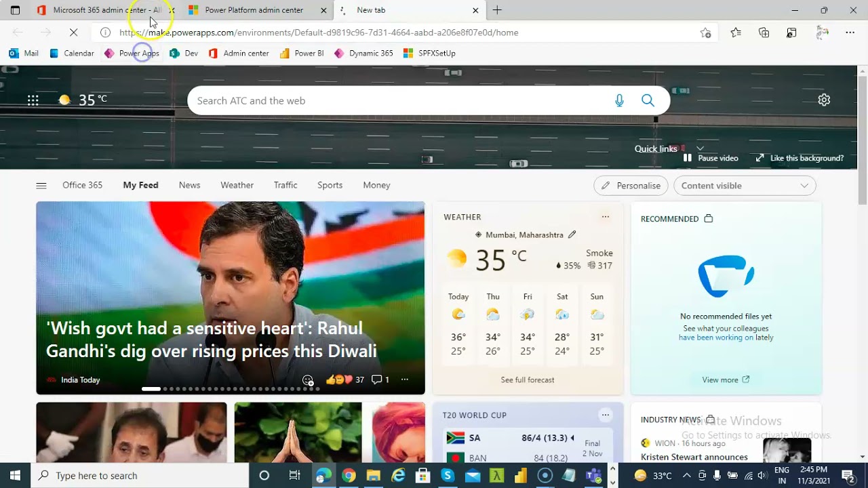Pause the background video
868x488 pixels.
click(x=711, y=158)
